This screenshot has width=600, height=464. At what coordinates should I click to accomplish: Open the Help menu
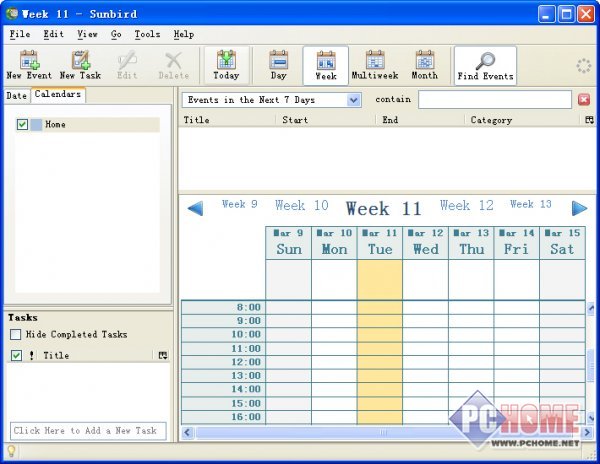click(x=184, y=34)
